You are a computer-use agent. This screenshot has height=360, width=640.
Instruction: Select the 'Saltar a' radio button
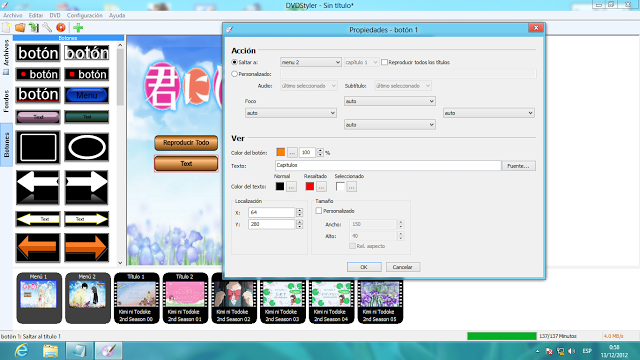coord(234,62)
